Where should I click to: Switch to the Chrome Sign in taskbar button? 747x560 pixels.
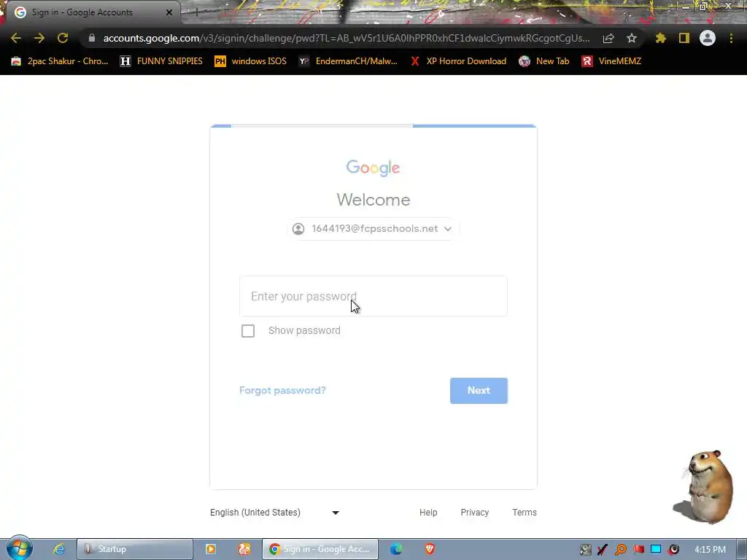click(x=320, y=549)
